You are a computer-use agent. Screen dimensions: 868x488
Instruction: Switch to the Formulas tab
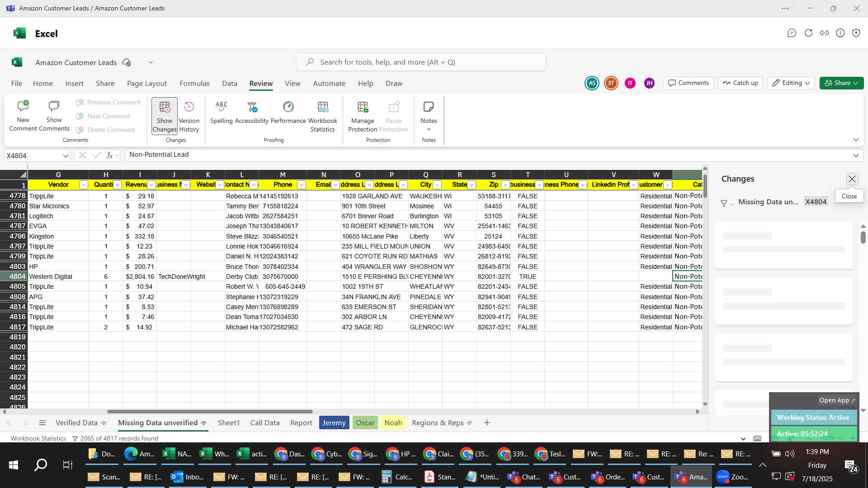pos(194,84)
